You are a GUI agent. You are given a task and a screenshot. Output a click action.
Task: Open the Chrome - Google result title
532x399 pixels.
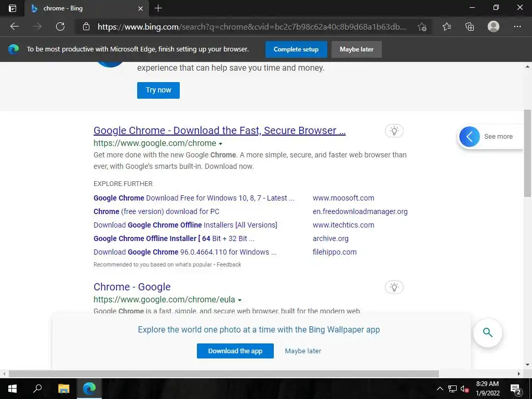click(x=132, y=287)
